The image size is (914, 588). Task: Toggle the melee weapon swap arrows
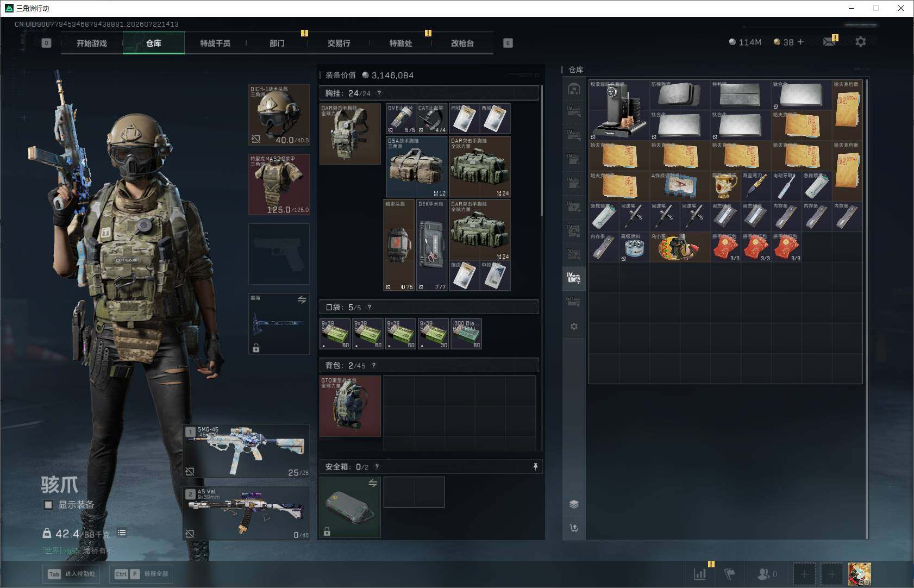coord(302,299)
